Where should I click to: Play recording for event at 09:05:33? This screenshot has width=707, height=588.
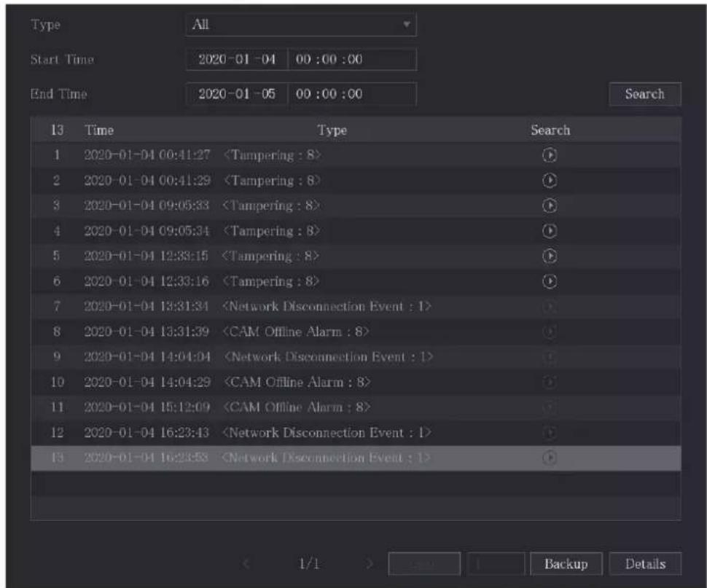[549, 205]
